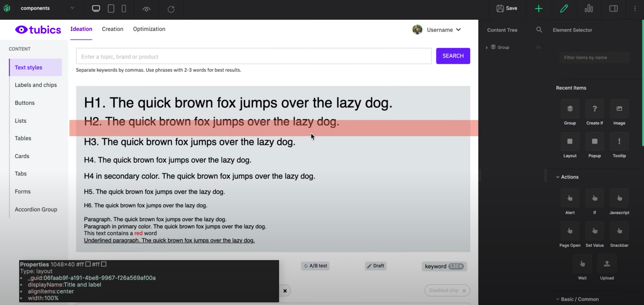The image size is (644, 305).
Task: Open the components page dropdown
Action: (x=47, y=8)
